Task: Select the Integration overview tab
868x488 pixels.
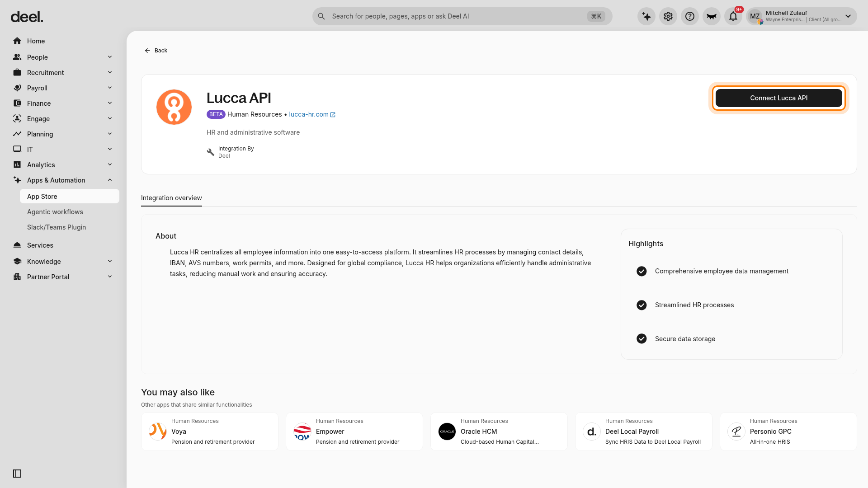Action: [x=171, y=198]
